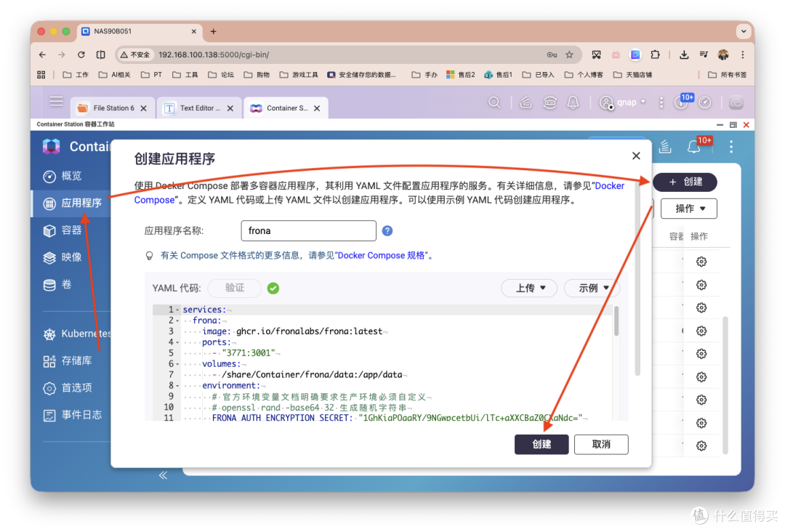Select Applications (应用程序) in sidebar
Screen dimensions: 785x532
pos(72,203)
